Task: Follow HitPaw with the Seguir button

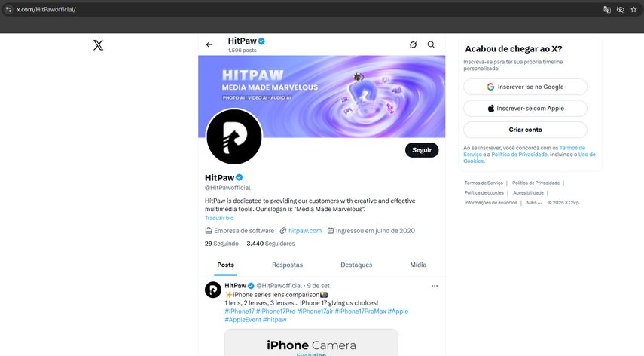Action: tap(421, 150)
